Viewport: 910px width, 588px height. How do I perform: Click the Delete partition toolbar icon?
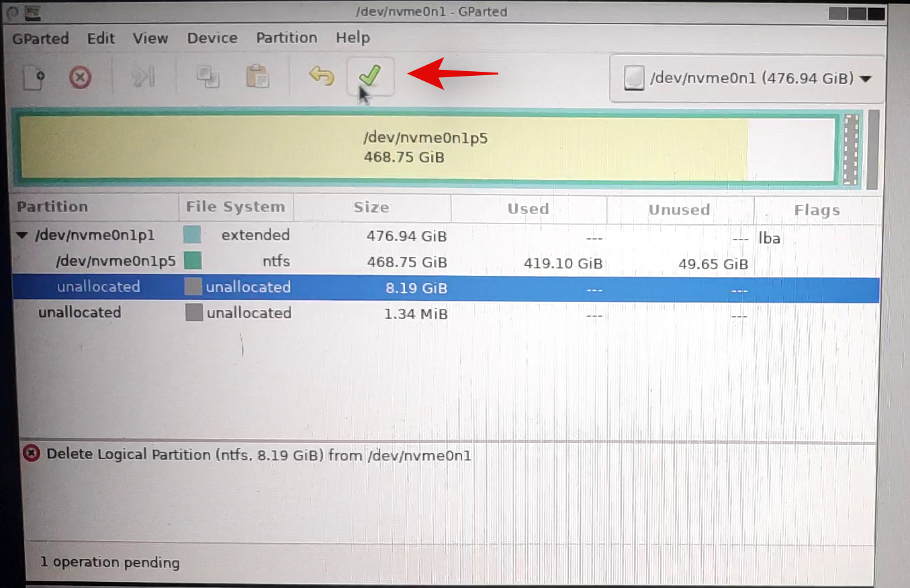pos(80,78)
